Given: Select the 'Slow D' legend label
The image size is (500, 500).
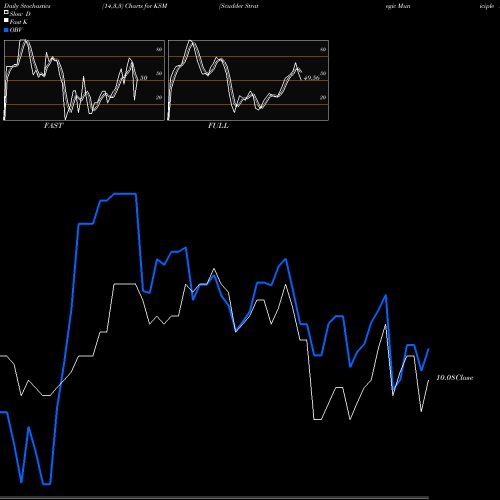Looking at the screenshot, I should [x=20, y=14].
